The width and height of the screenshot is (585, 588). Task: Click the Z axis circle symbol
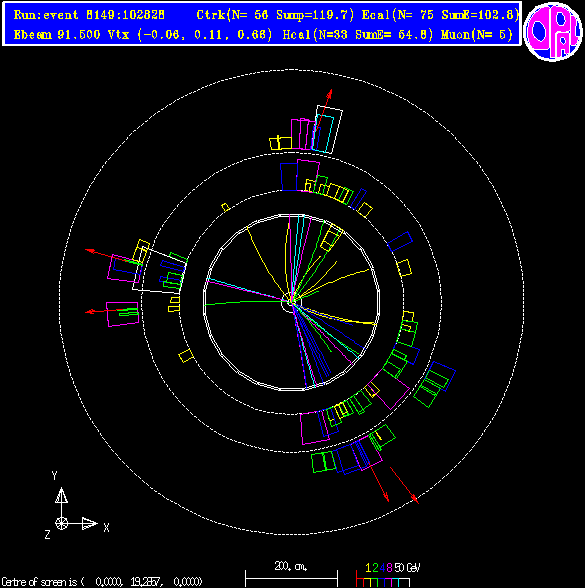[x=62, y=523]
